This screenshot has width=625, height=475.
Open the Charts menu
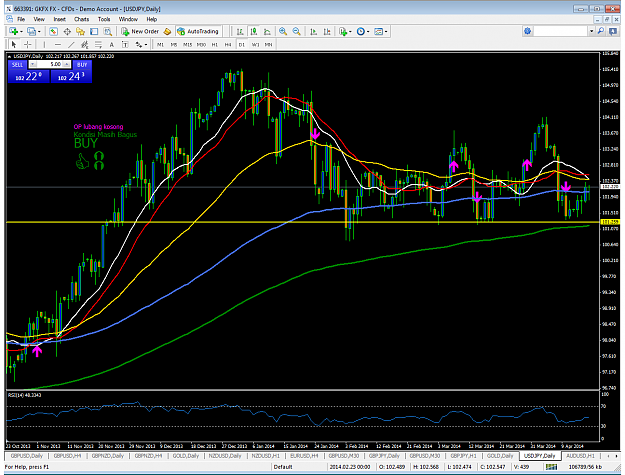[81, 19]
